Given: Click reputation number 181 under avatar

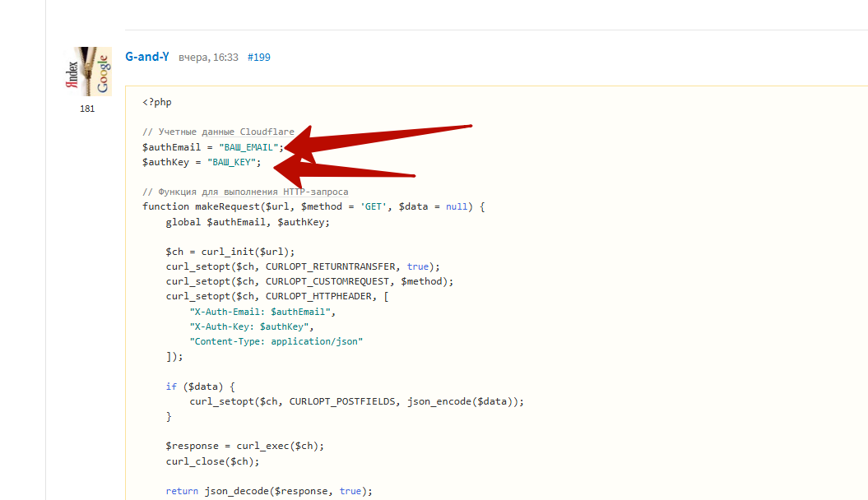Looking at the screenshot, I should pyautogui.click(x=87, y=109).
